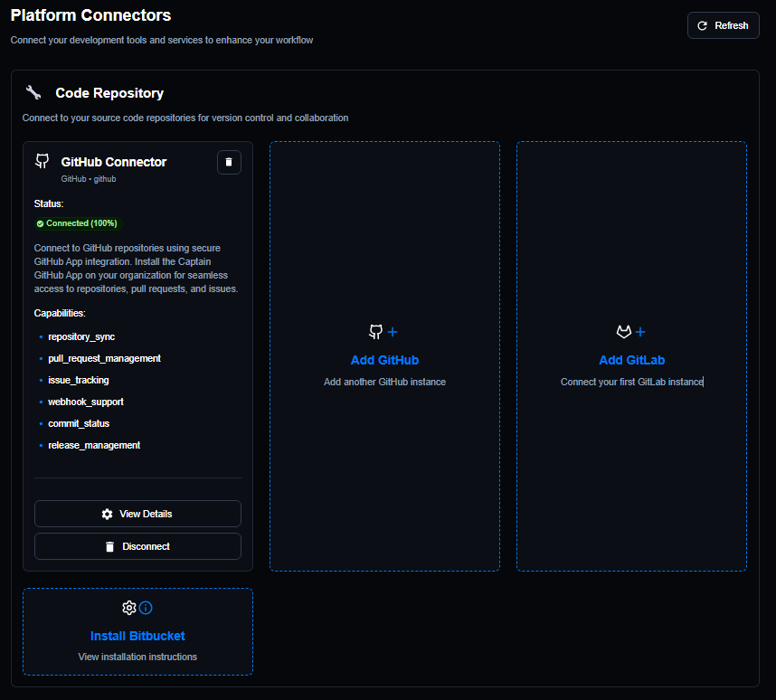Click the Add GitLab link

pyautogui.click(x=631, y=360)
